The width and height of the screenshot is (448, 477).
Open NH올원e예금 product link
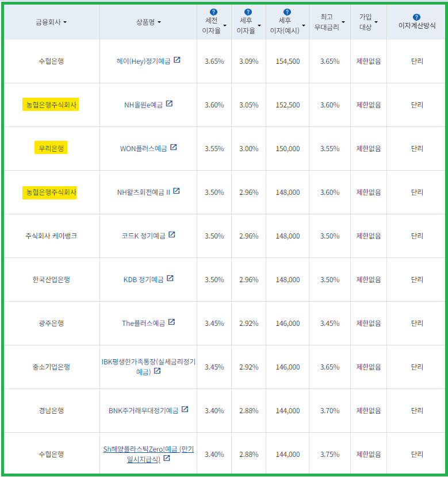[143, 105]
